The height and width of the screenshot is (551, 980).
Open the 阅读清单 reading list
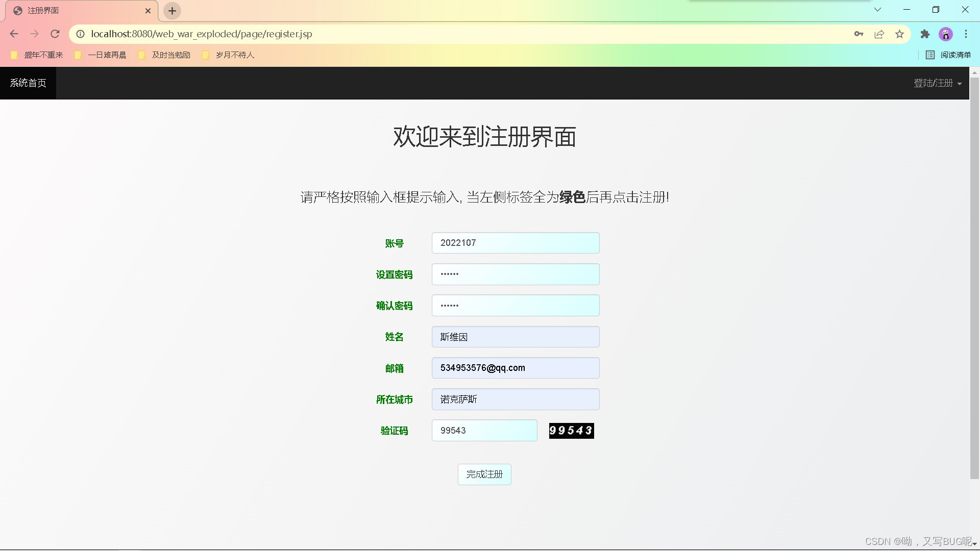pyautogui.click(x=948, y=55)
